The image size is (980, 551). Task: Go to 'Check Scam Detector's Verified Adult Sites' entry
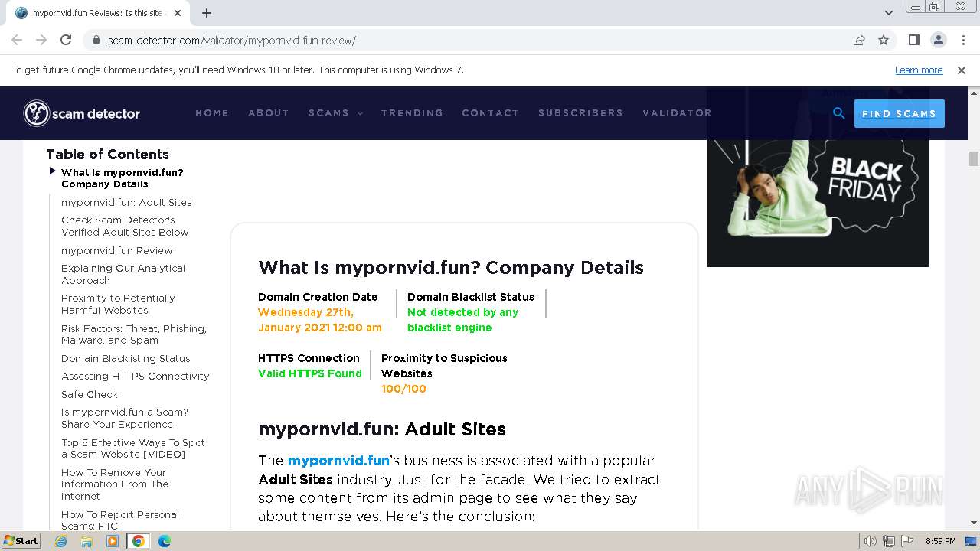point(125,226)
